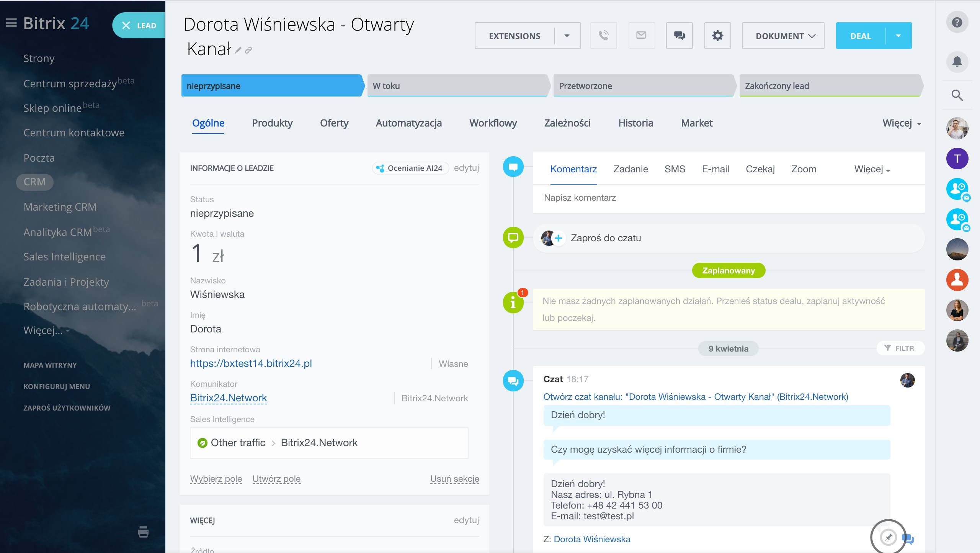The image size is (980, 553).
Task: Click the phone call icon button
Action: [603, 36]
